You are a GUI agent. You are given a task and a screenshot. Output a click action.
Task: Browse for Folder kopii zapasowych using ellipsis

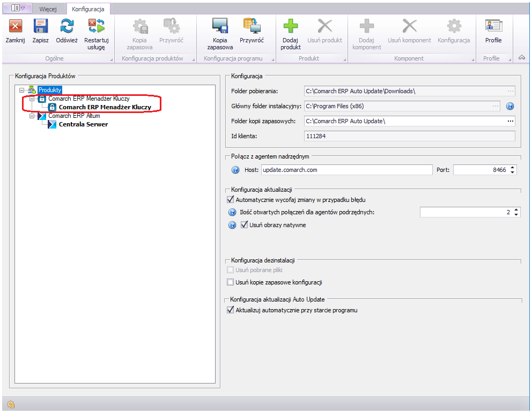(510, 121)
